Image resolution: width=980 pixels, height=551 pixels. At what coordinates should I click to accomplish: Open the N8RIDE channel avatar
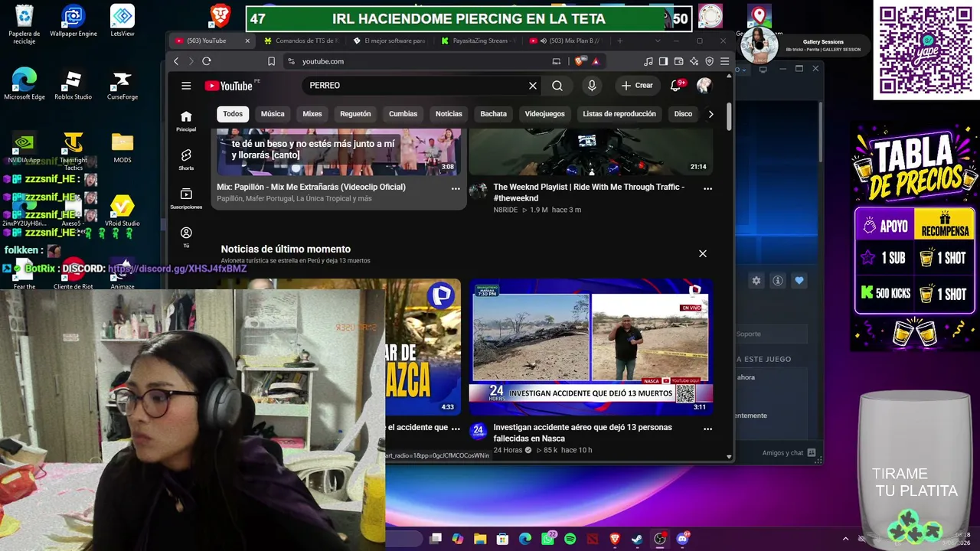(478, 191)
